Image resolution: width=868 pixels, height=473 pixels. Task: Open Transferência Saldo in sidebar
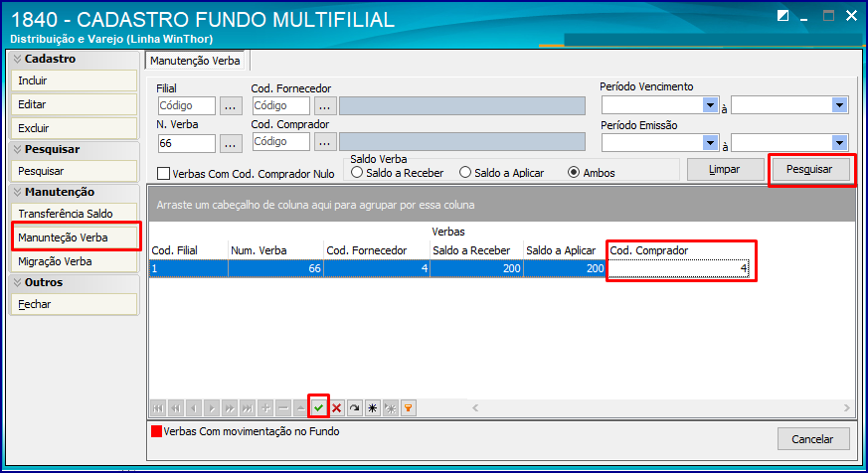(75, 214)
